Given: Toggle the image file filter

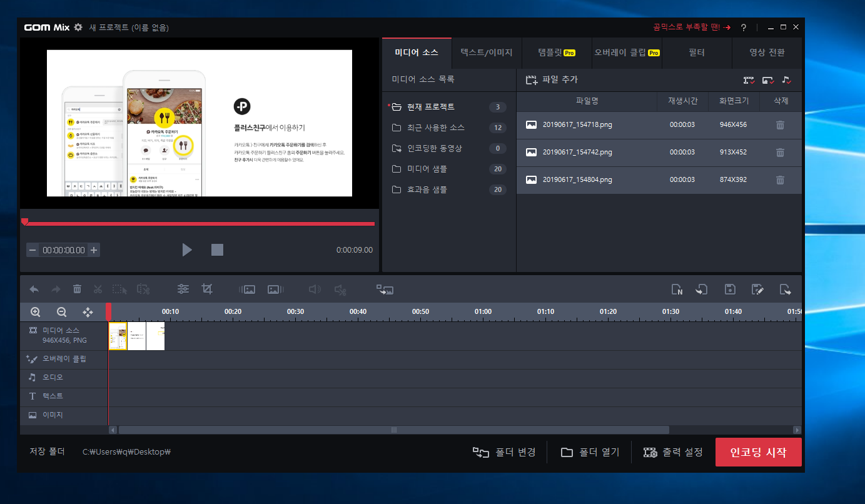Looking at the screenshot, I should coord(768,80).
